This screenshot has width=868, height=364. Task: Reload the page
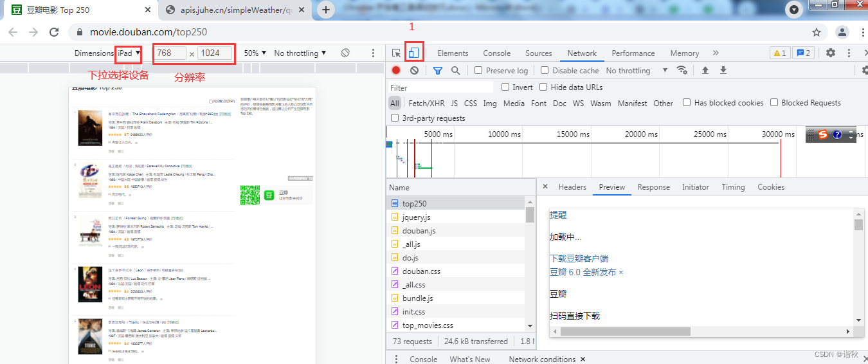pos(55,32)
